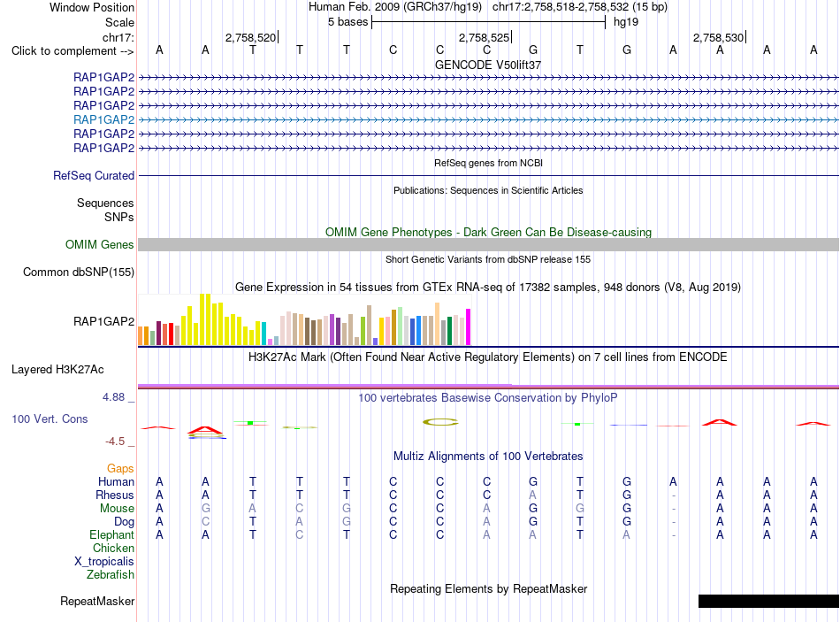Open the OMIM Gene Phenotypes track title
The image size is (840, 622).
[488, 232]
